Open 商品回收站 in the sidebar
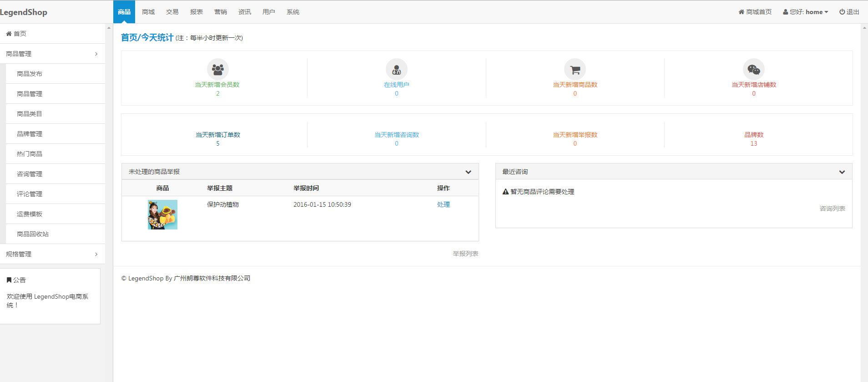 pyautogui.click(x=56, y=234)
